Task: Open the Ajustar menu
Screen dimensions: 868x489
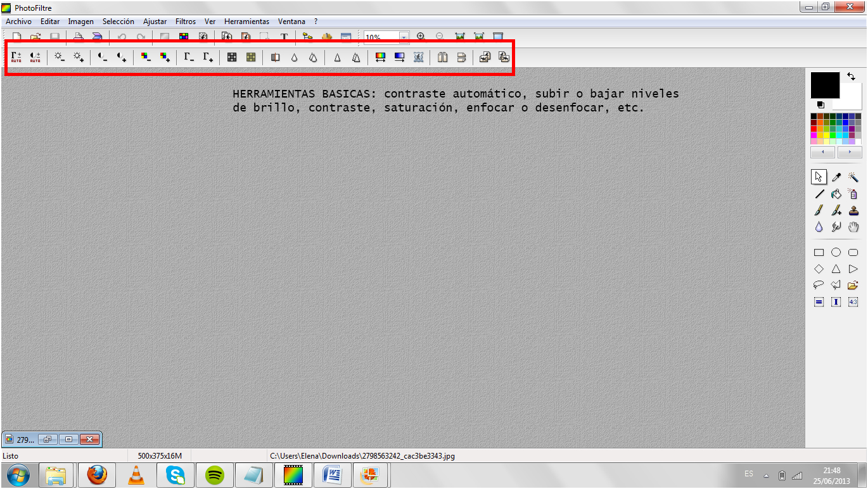Action: point(155,22)
